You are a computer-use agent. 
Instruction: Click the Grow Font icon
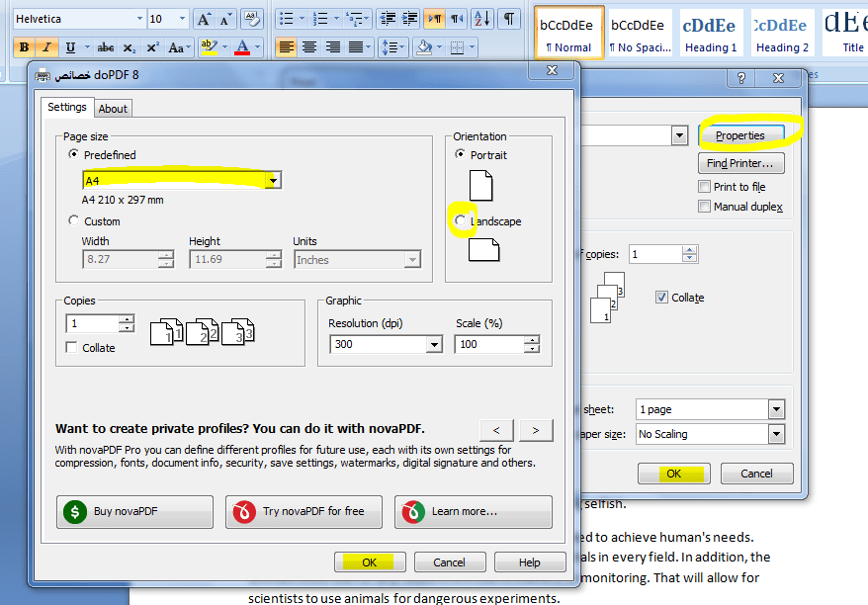pyautogui.click(x=204, y=19)
